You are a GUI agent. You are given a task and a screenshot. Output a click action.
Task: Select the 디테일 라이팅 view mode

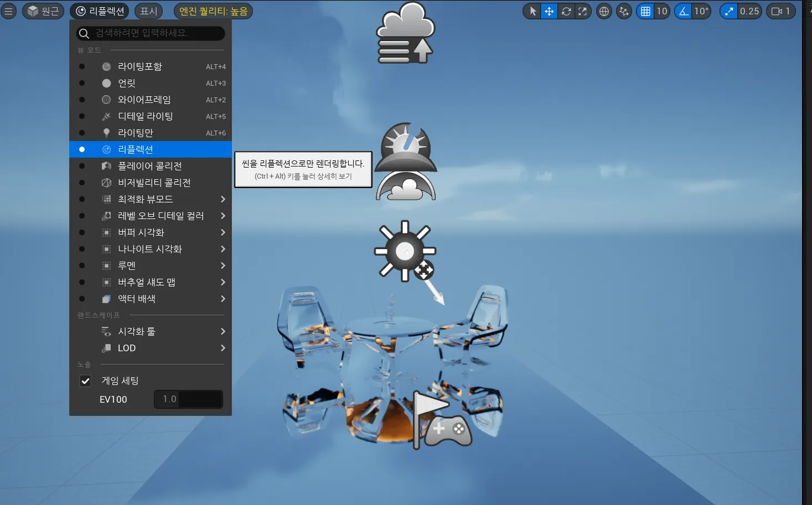click(x=151, y=116)
